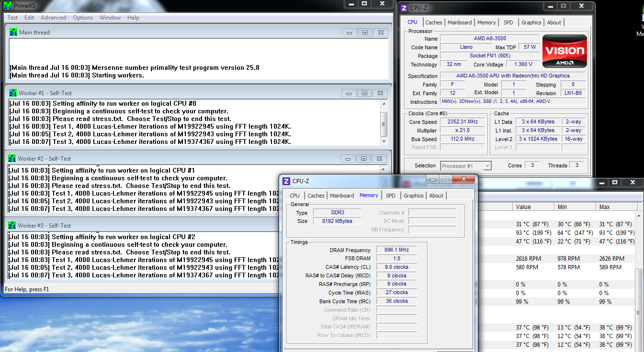Screen dimensions: 644x352
Task: Open the Edit menu in Prime95
Action: tap(29, 18)
